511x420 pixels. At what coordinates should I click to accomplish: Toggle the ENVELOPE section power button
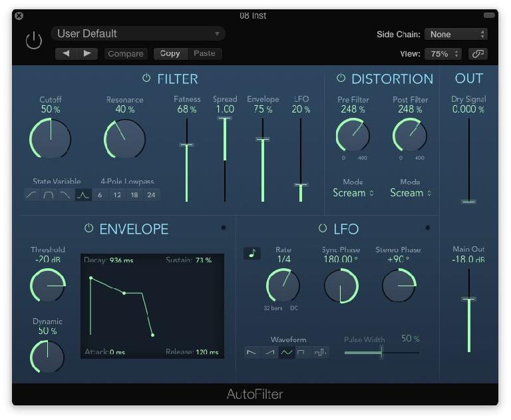click(88, 228)
